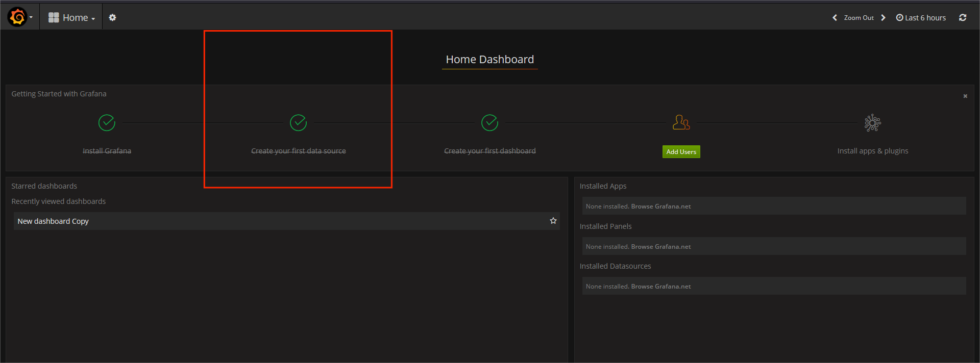Open Create your first data source link

click(299, 151)
